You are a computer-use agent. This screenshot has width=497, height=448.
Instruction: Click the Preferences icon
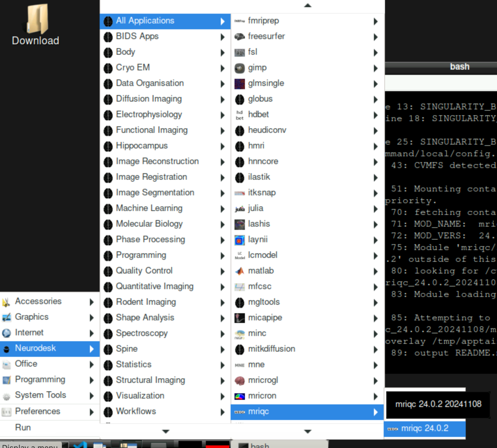(6, 412)
